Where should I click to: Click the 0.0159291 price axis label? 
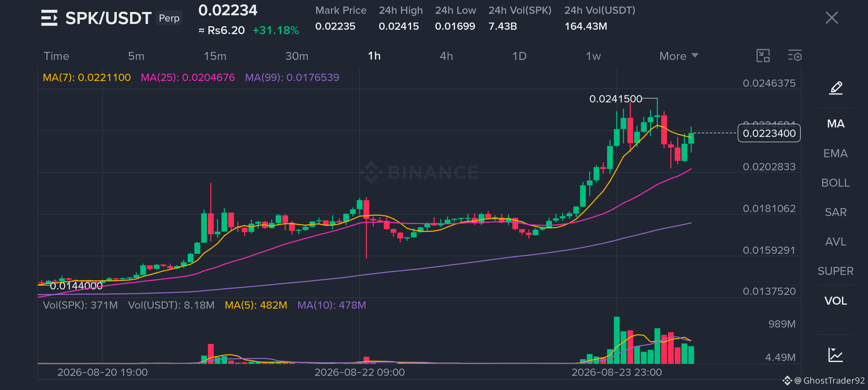(x=769, y=250)
